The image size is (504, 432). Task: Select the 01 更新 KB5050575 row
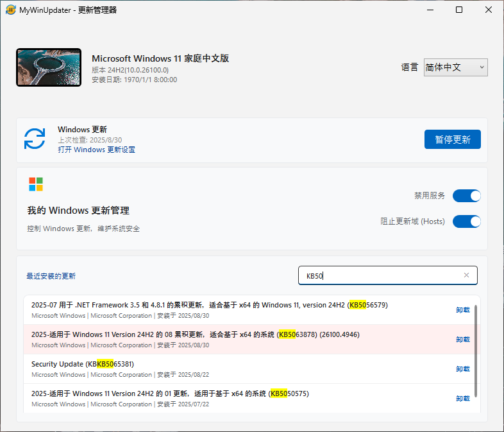tap(252, 398)
